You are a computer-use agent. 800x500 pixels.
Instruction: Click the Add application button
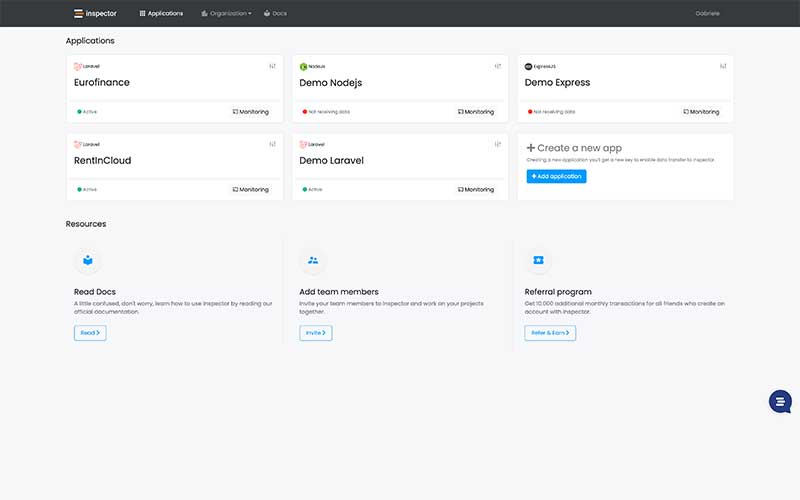(x=556, y=177)
